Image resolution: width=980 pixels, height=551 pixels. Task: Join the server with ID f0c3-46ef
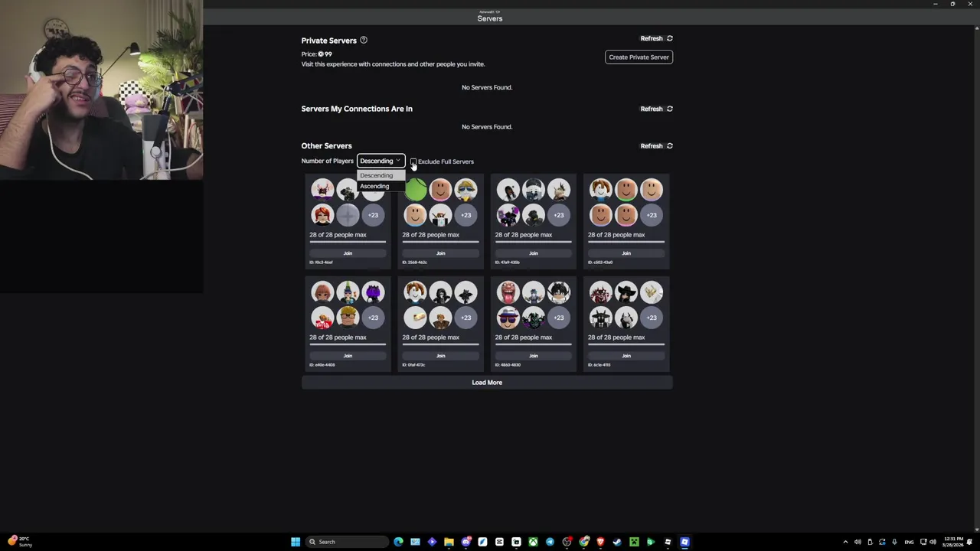[348, 253]
